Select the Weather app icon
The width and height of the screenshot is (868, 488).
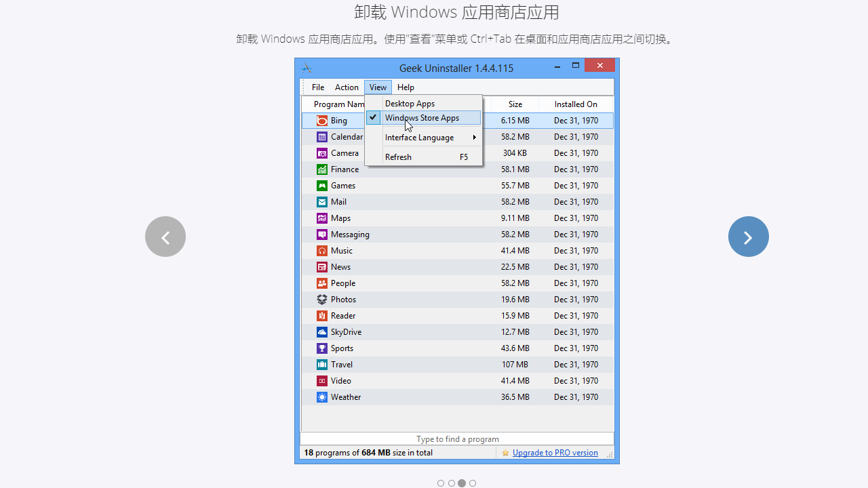tap(321, 397)
